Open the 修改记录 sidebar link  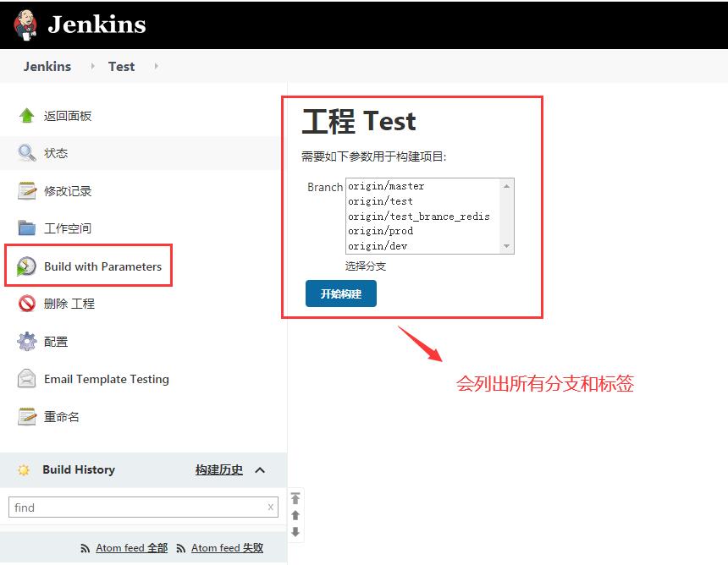pyautogui.click(x=68, y=191)
